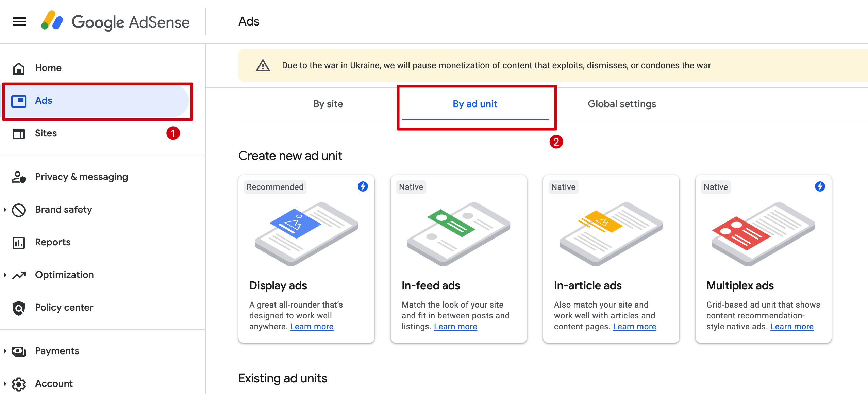Screen dimensions: 868x394
Task: Click the lightning bolt on Display ads card
Action: pyautogui.click(x=363, y=186)
